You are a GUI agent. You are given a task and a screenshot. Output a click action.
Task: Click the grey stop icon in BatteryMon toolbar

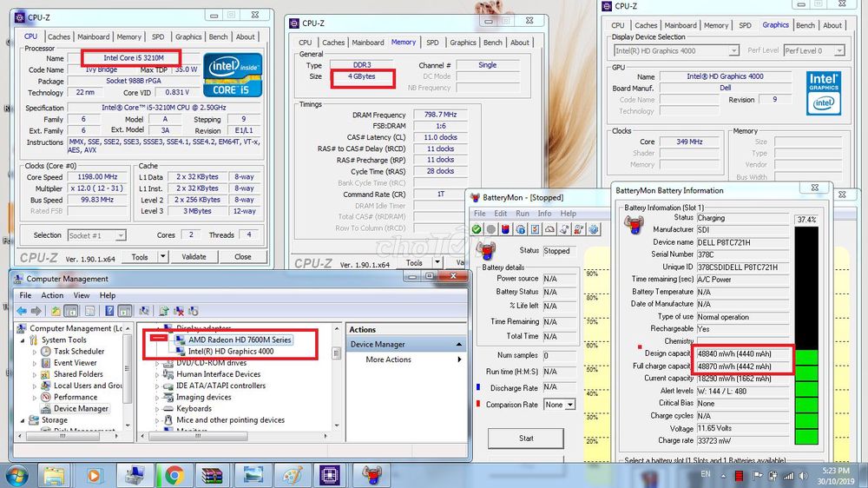491,229
